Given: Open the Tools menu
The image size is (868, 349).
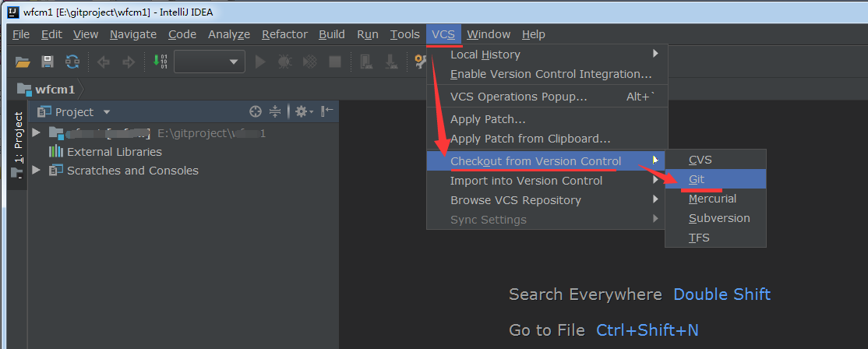Looking at the screenshot, I should tap(404, 34).
